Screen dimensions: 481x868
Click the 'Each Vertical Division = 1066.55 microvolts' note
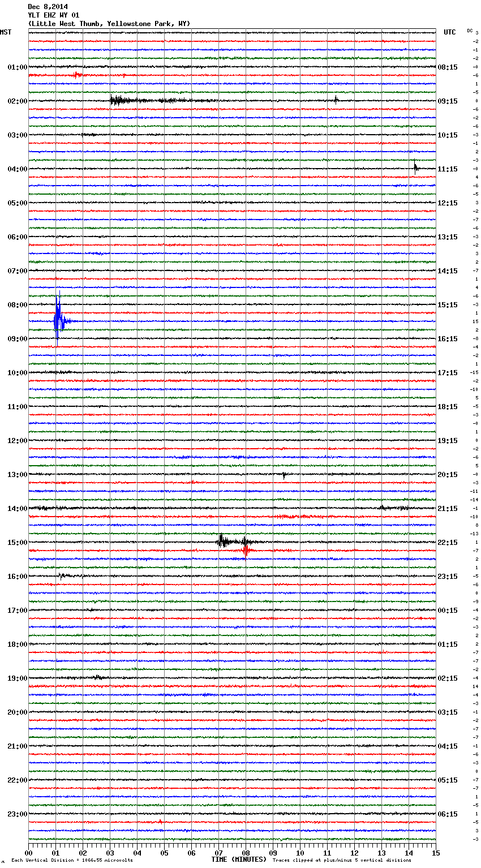(x=72, y=861)
